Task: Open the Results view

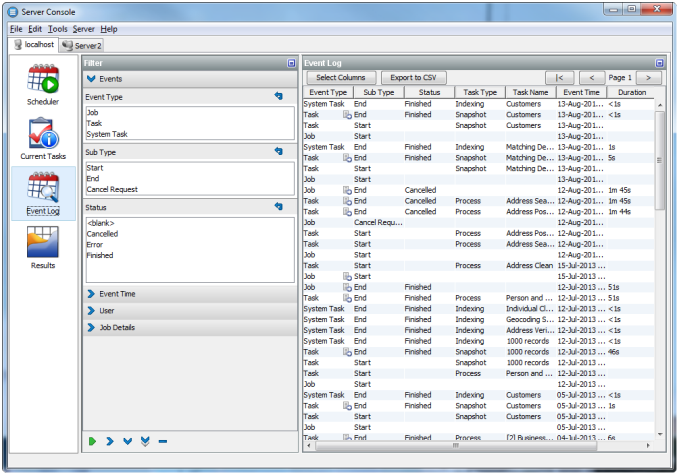Action: 43,248
